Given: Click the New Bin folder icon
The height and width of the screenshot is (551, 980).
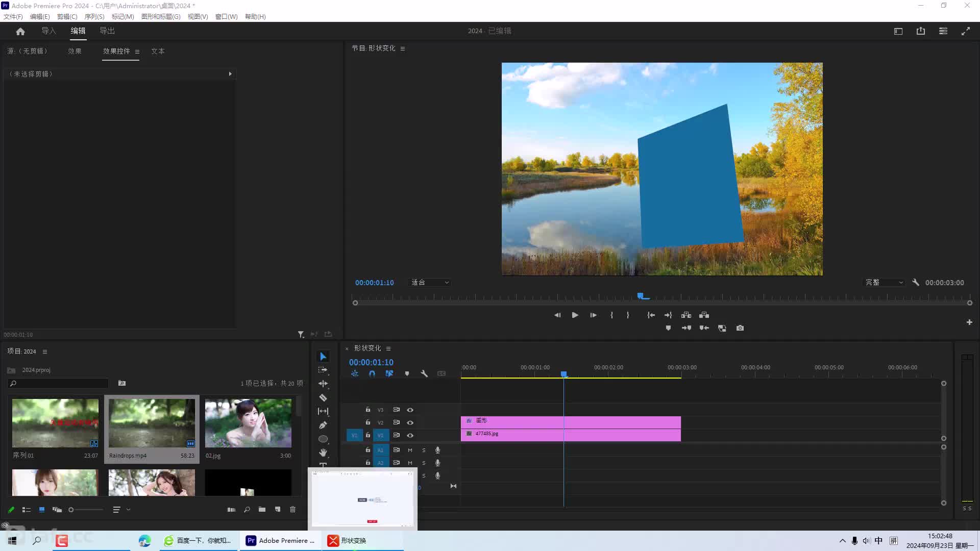Looking at the screenshot, I should 262,510.
